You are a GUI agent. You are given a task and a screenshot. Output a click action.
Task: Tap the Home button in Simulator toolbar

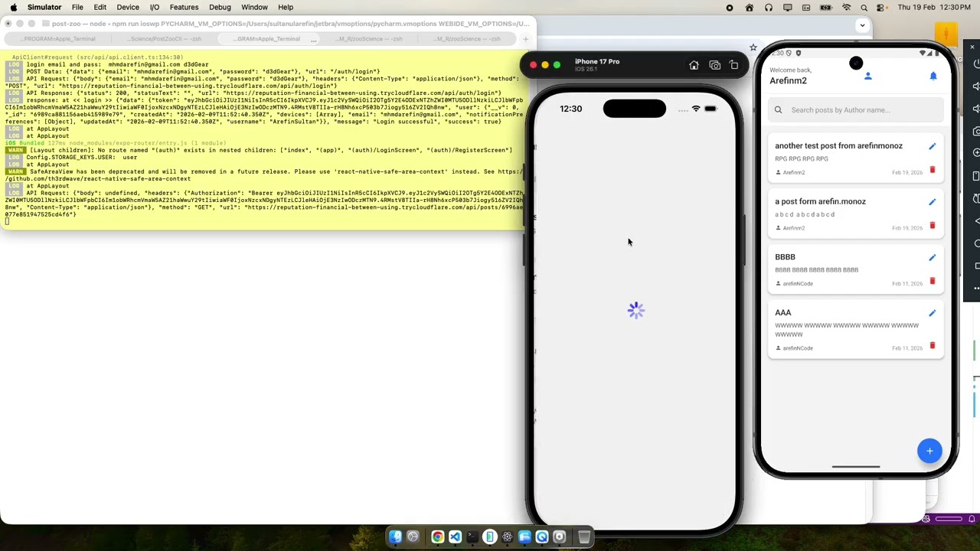click(x=694, y=66)
